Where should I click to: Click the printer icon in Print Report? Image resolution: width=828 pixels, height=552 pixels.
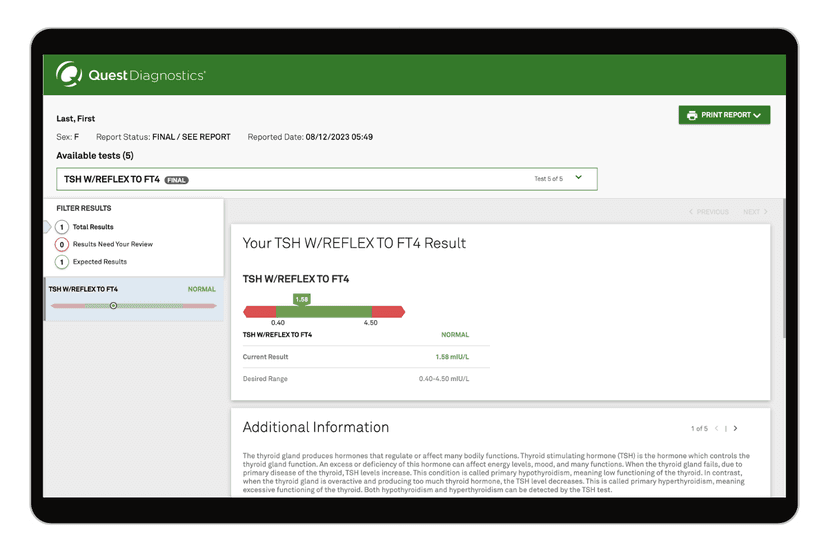[x=692, y=116]
